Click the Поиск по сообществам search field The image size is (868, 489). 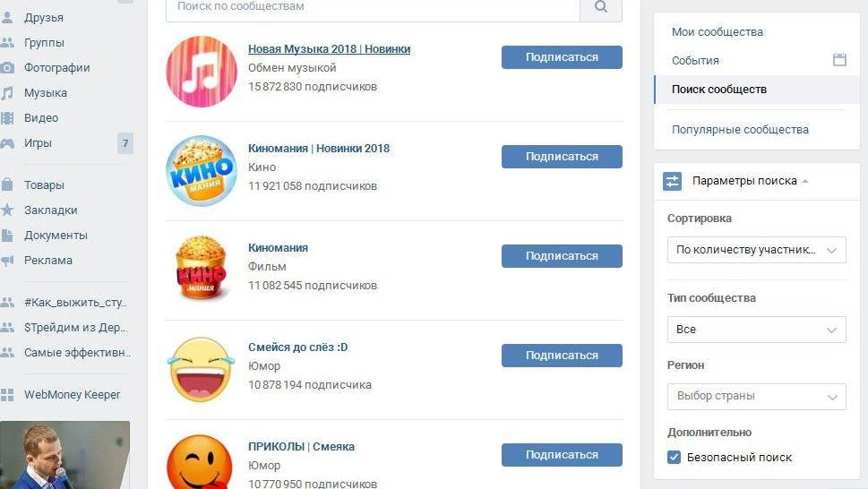pyautogui.click(x=373, y=8)
